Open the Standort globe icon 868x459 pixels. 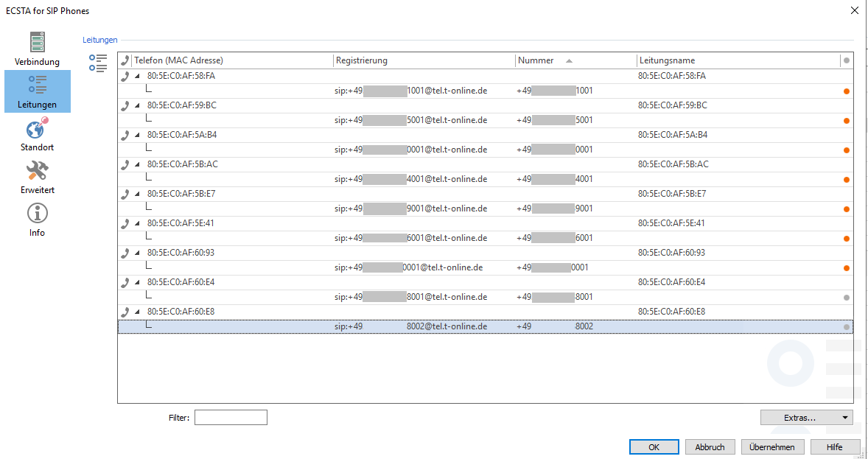37,128
